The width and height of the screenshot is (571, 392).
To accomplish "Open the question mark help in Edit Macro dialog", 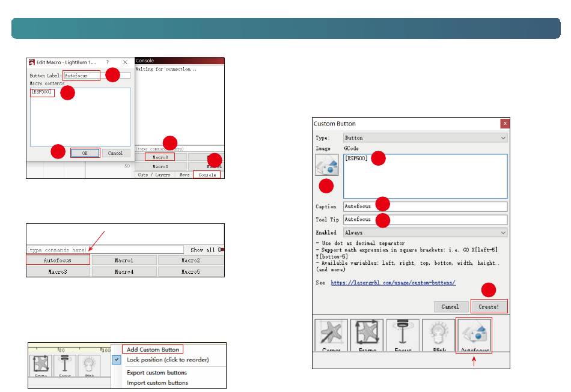I will coord(108,62).
